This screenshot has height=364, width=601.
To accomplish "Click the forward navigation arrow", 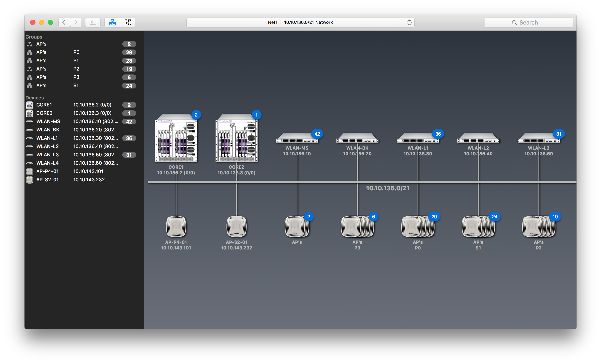I will point(76,22).
